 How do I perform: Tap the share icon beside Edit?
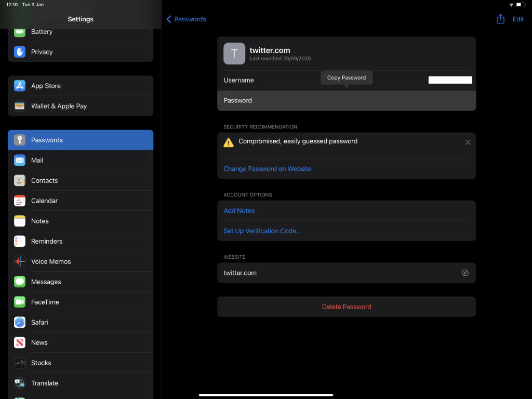[x=500, y=19]
